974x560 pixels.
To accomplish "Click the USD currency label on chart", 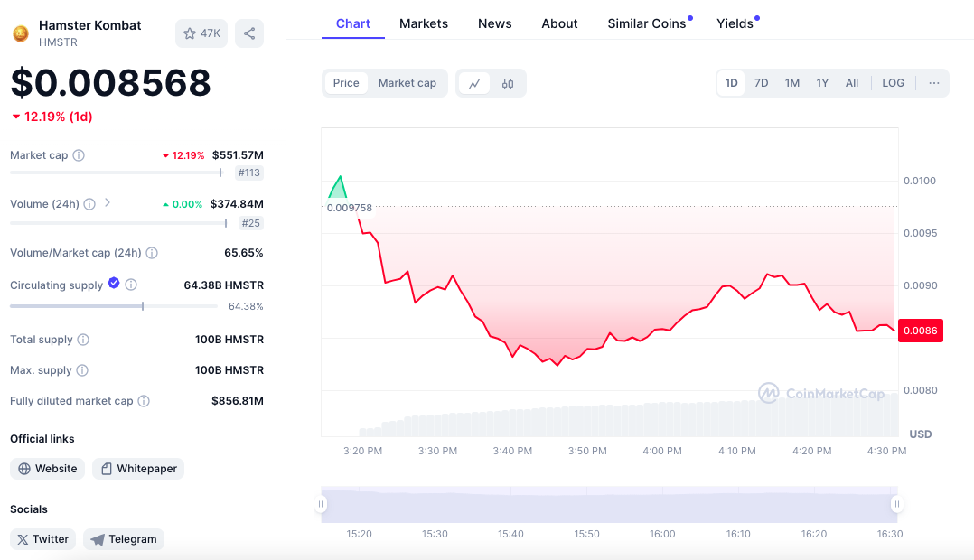I will [920, 434].
